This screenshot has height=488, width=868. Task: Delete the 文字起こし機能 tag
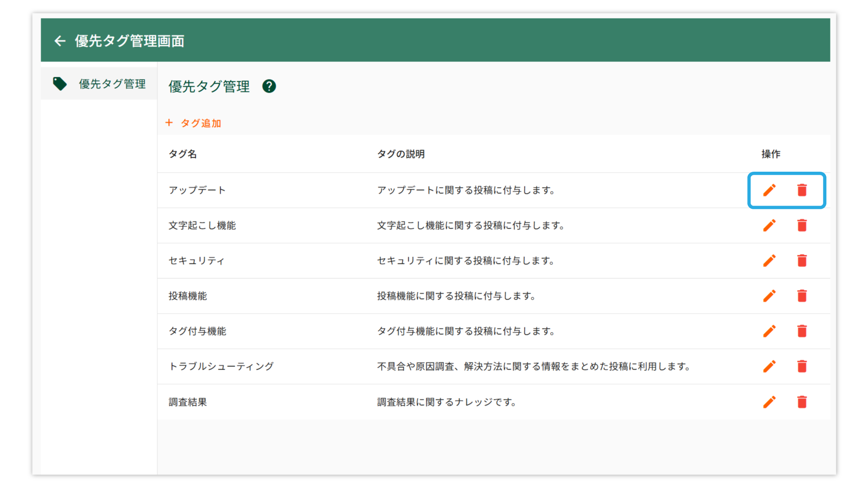pyautogui.click(x=802, y=225)
